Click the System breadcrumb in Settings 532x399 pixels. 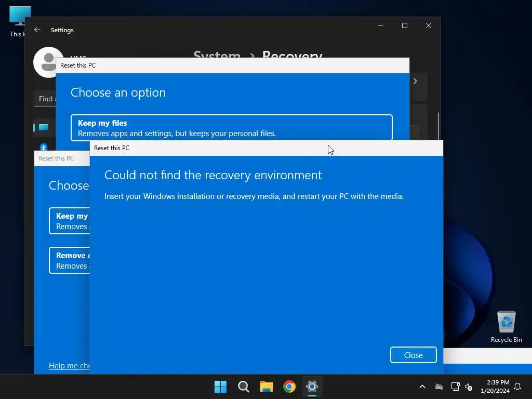217,54
